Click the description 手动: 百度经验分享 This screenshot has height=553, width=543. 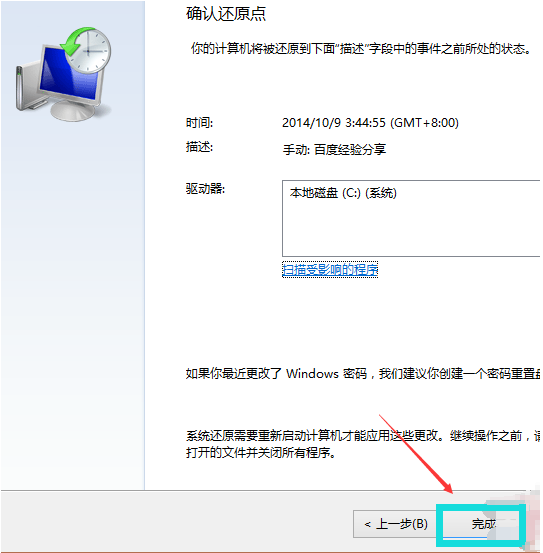(334, 150)
